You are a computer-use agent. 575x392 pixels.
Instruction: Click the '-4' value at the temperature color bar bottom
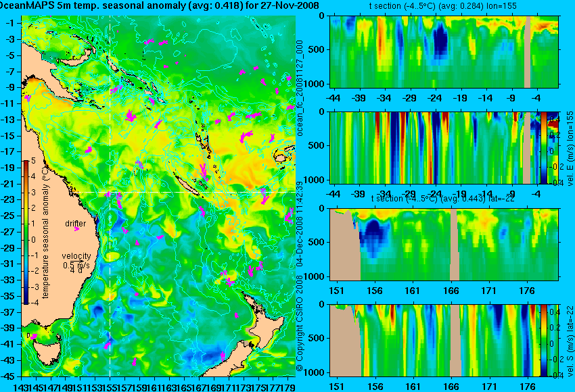(x=34, y=303)
